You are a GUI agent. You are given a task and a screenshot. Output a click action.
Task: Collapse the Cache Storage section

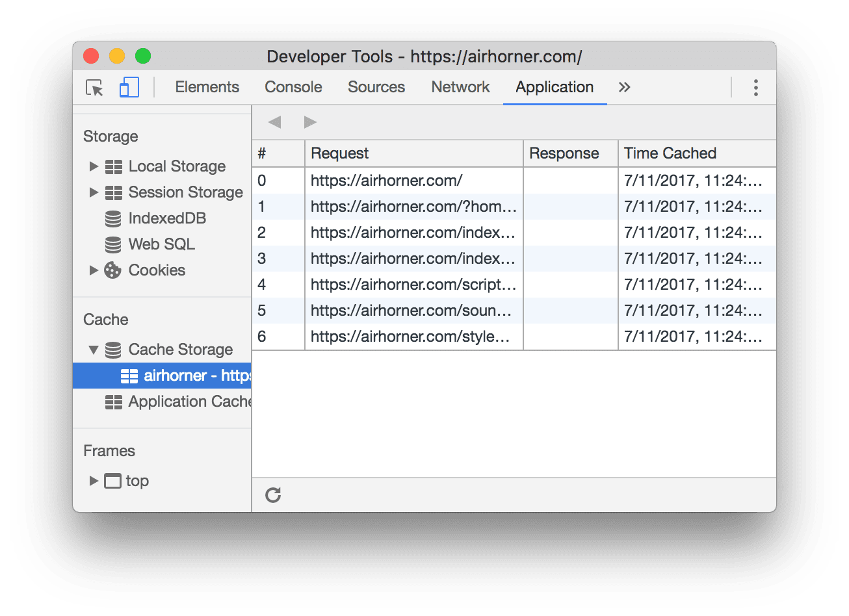pyautogui.click(x=93, y=350)
